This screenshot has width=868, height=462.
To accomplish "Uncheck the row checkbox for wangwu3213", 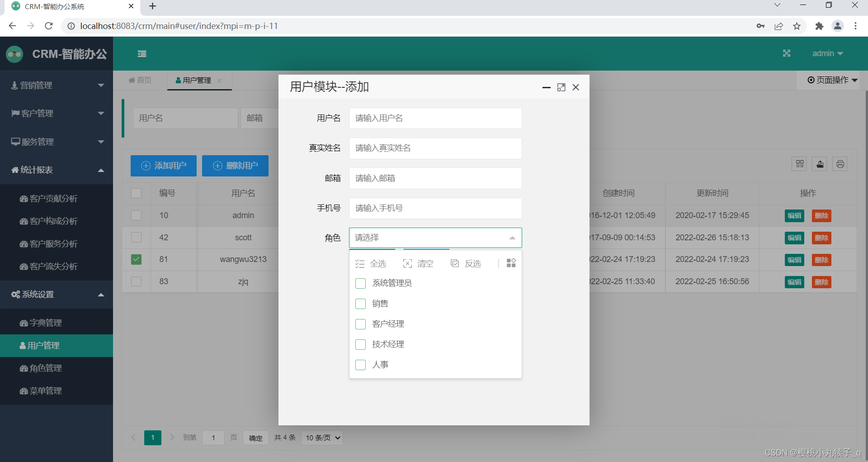I will (x=136, y=259).
